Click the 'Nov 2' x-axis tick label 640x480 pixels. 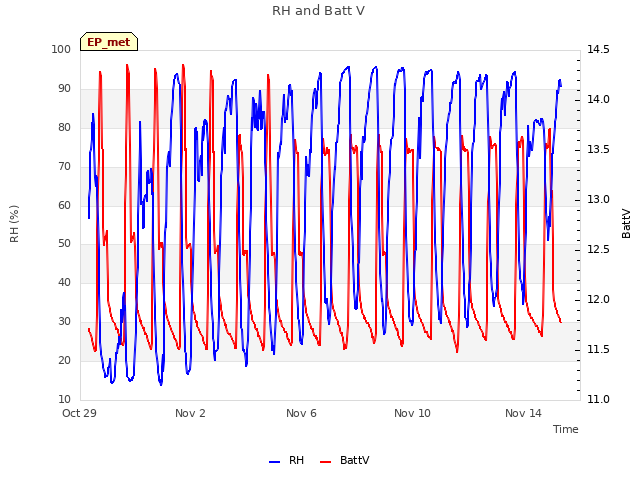pos(190,413)
